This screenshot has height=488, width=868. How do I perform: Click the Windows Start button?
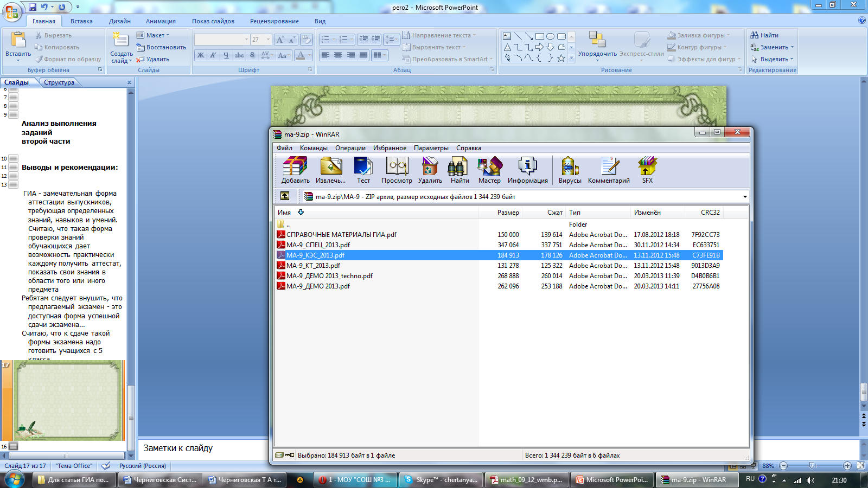tap(14, 480)
